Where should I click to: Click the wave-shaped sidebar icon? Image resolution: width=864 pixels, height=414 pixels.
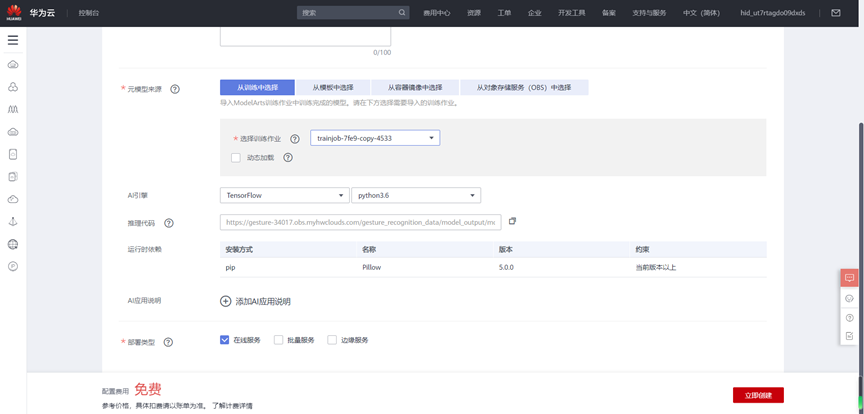click(13, 110)
